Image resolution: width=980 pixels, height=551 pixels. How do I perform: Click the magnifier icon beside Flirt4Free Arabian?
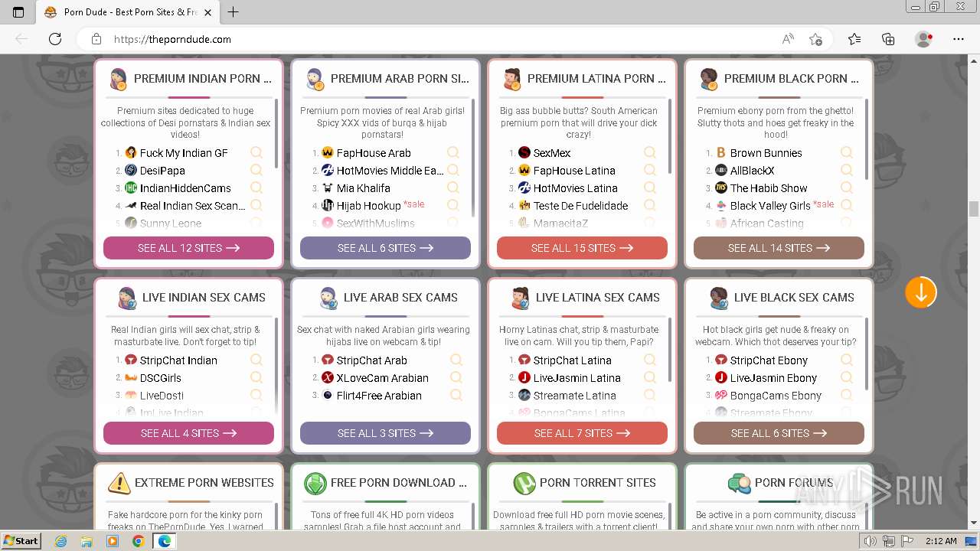pos(456,395)
